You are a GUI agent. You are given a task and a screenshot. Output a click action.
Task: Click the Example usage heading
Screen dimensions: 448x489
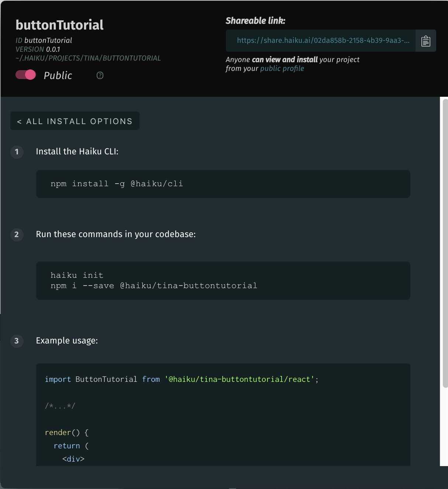pyautogui.click(x=67, y=341)
